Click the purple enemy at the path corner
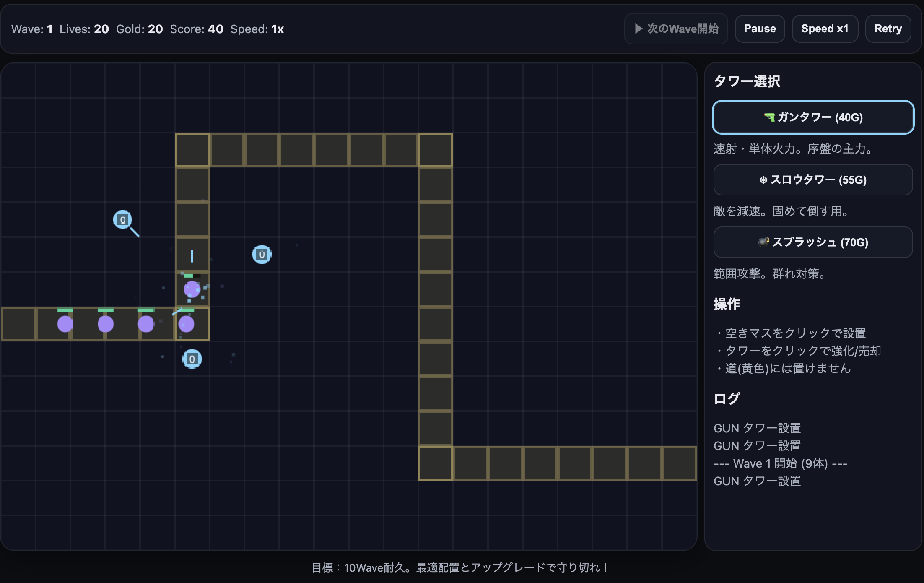Viewport: 924px width, 583px height. 187,324
